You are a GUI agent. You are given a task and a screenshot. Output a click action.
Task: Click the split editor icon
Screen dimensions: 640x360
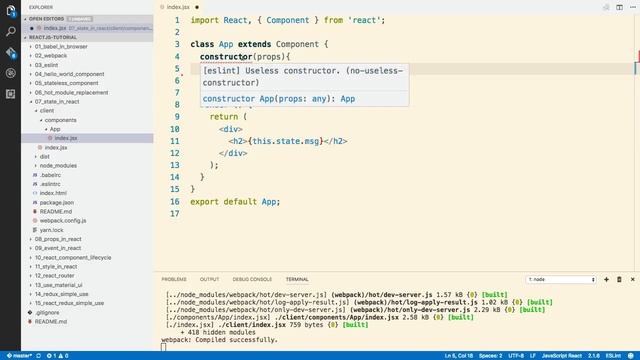coord(619,7)
